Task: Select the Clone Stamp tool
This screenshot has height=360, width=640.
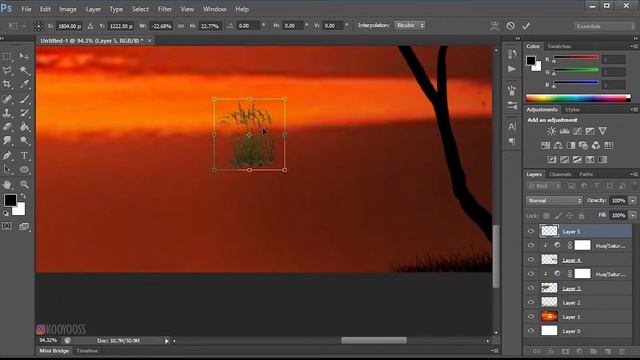Action: [x=7, y=113]
